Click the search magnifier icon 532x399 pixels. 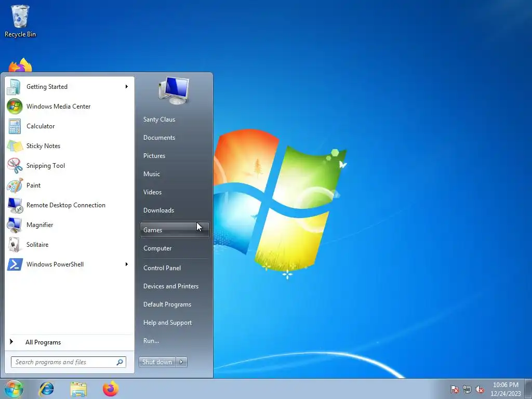(x=119, y=362)
